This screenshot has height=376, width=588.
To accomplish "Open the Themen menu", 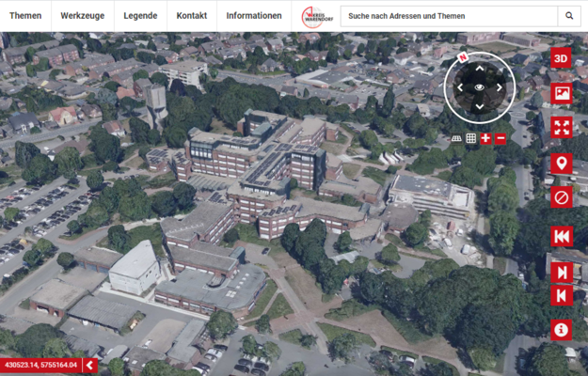I will 25,16.
